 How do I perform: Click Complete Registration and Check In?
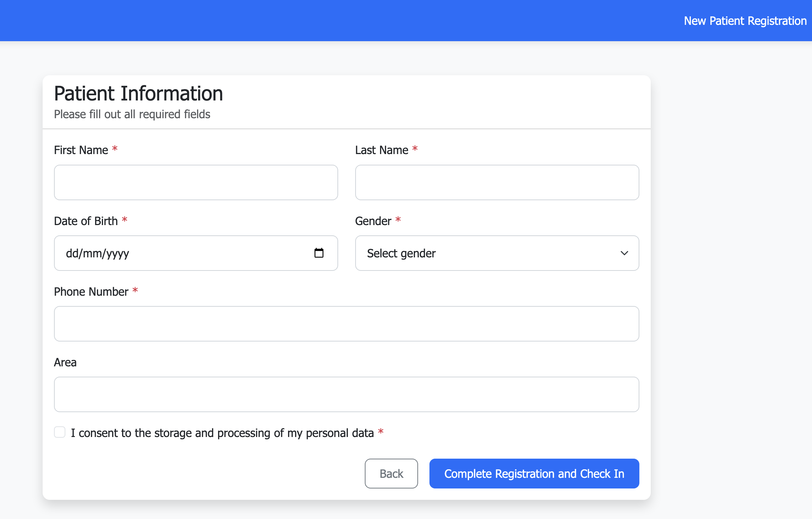534,474
